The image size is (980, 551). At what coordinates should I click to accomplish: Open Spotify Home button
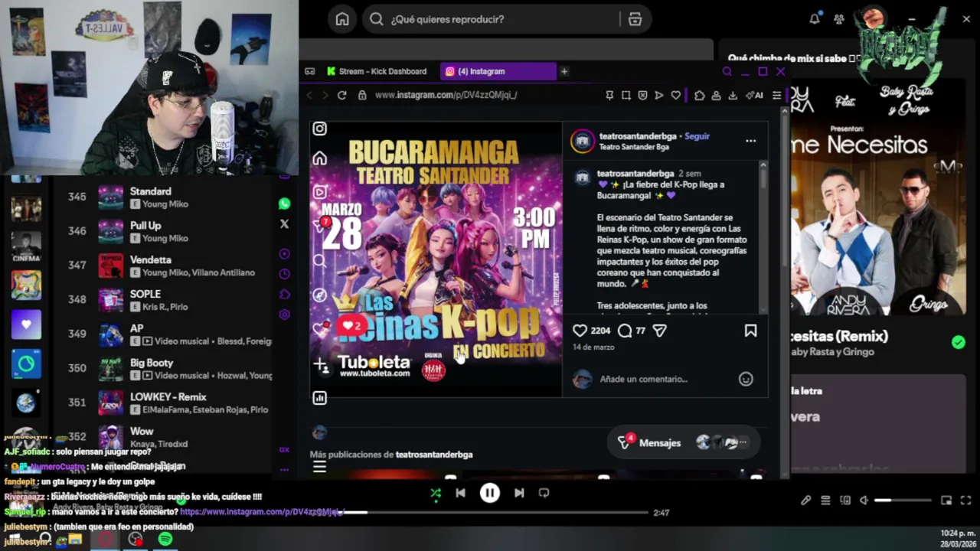point(342,19)
